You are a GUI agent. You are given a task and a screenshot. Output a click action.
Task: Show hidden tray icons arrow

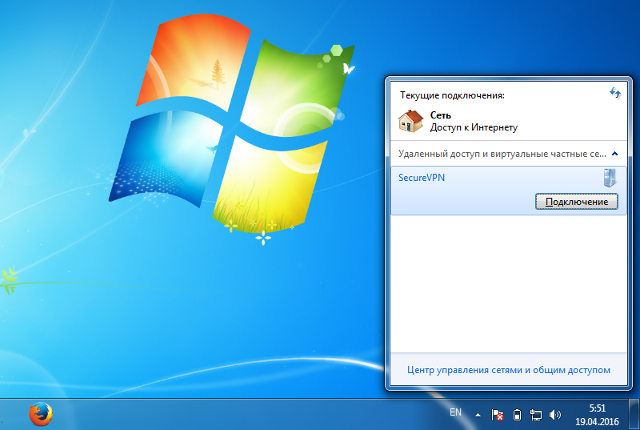coord(478,415)
